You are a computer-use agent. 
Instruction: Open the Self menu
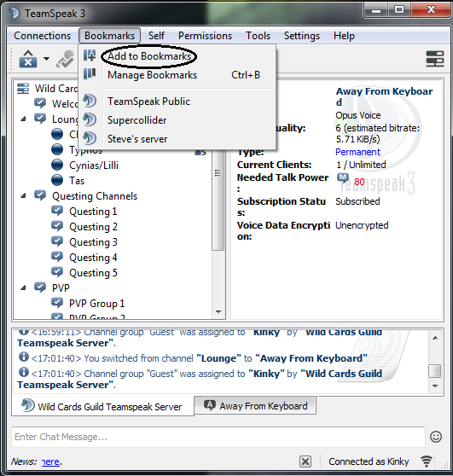(156, 36)
